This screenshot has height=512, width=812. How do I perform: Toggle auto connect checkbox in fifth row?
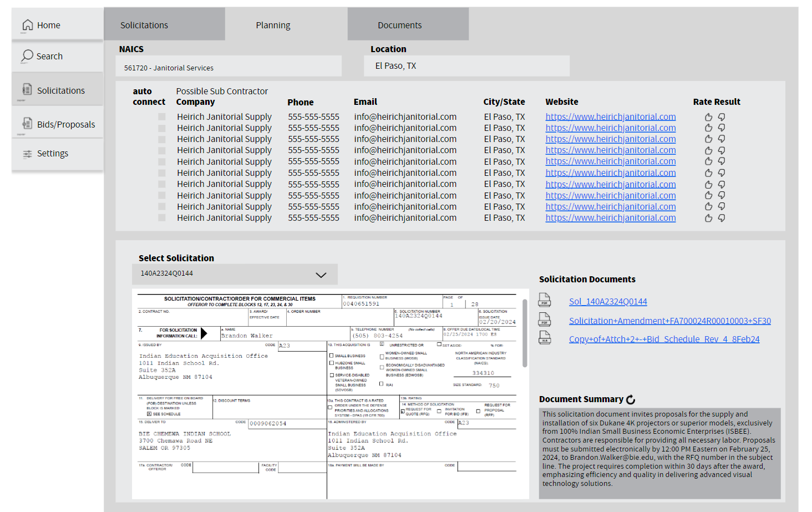pyautogui.click(x=162, y=162)
